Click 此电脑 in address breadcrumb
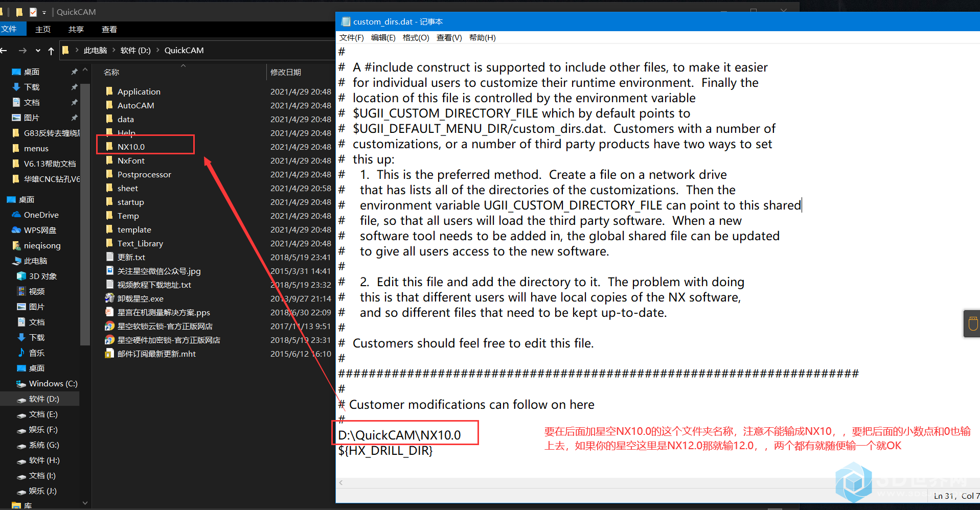 pos(95,50)
